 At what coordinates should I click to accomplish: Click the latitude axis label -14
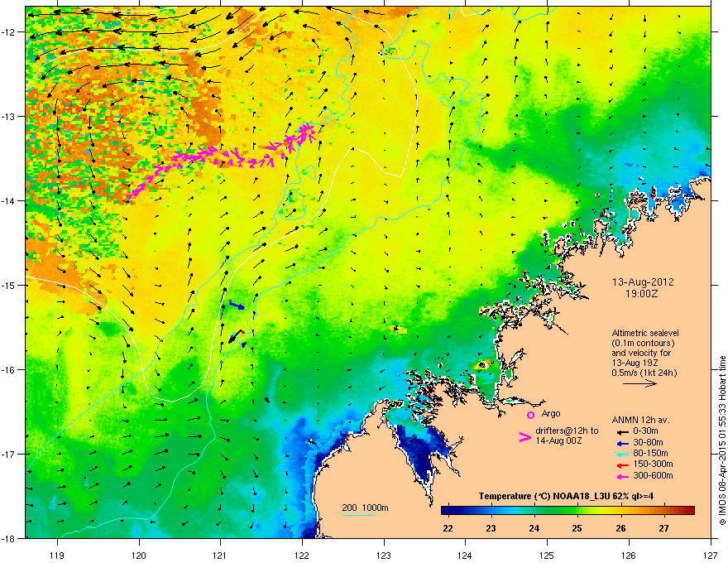8,200
